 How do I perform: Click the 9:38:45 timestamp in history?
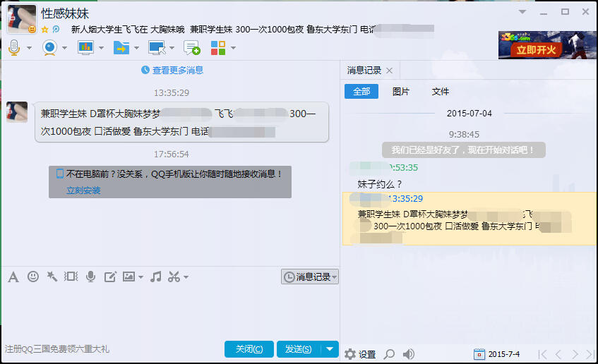click(464, 135)
